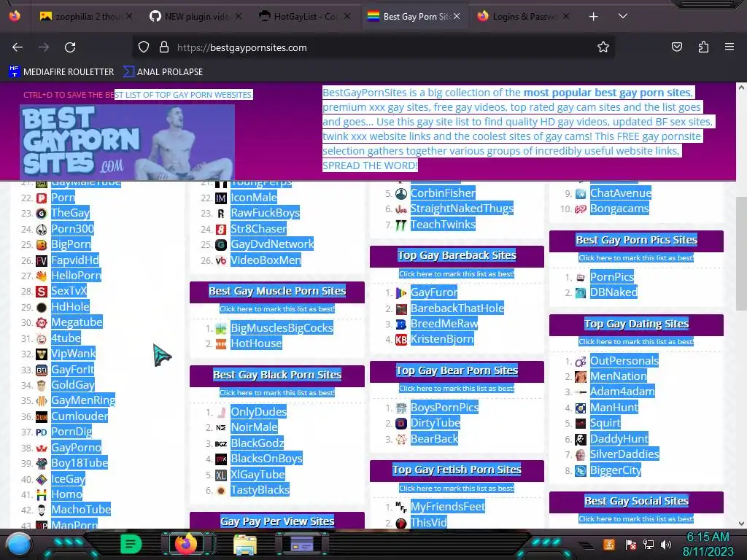Open the Start orb on the taskbar
This screenshot has height=560, width=747.
(x=19, y=544)
